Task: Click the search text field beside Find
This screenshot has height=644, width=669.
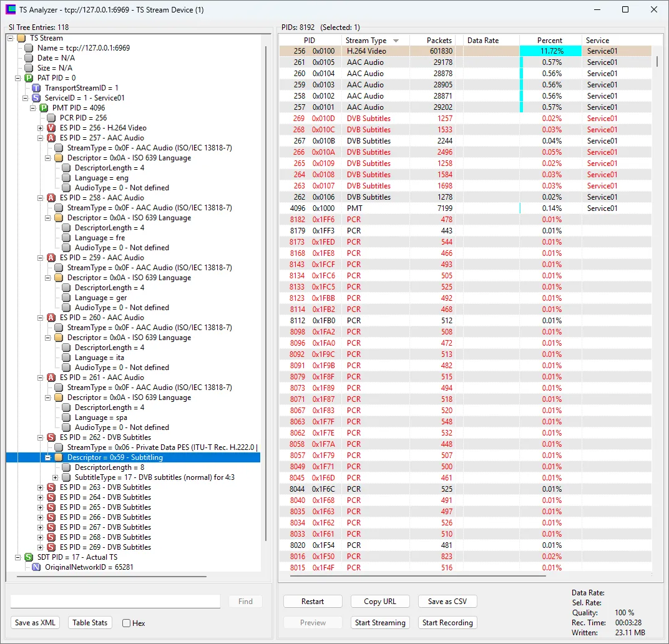Action: [115, 602]
